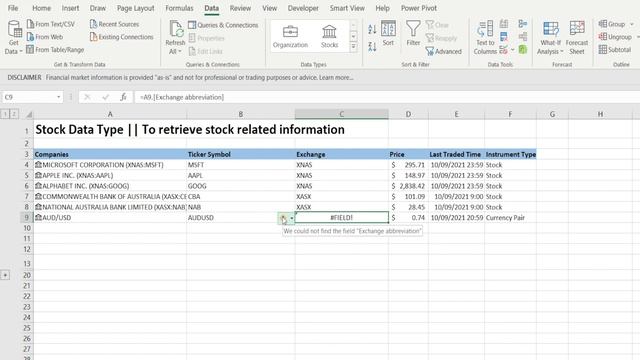640x360 pixels.
Task: Import data From Web
Action: coord(45,37)
